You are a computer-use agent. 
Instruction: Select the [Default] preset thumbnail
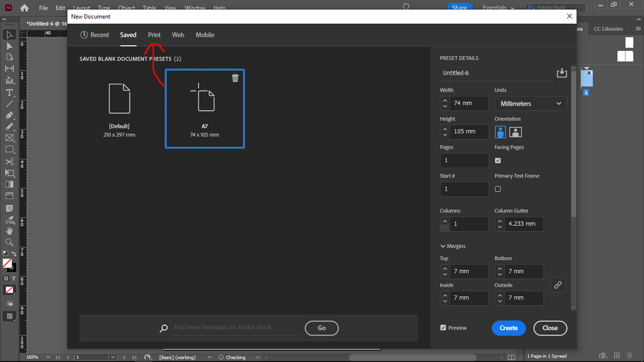tap(119, 109)
